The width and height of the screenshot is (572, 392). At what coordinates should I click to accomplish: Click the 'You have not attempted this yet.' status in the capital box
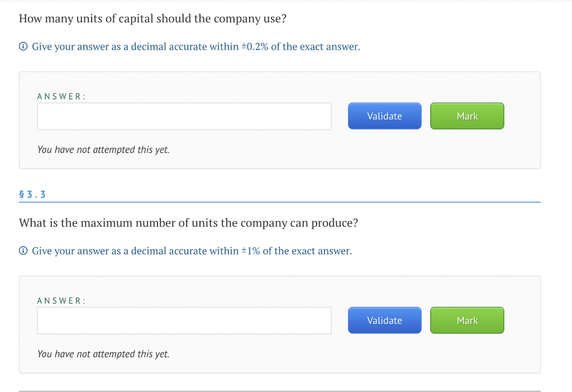[103, 150]
